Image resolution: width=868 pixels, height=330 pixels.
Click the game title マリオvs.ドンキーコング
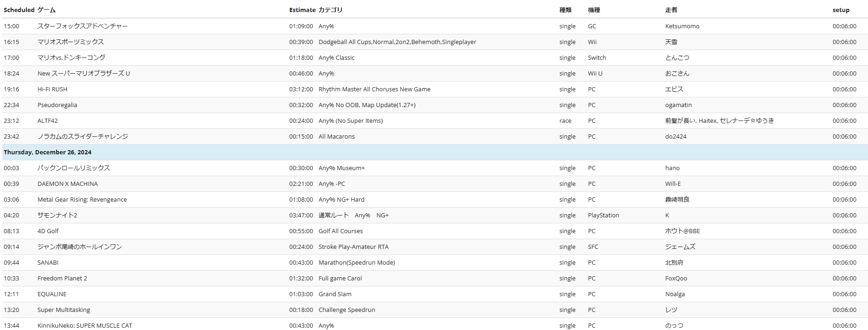(x=71, y=58)
